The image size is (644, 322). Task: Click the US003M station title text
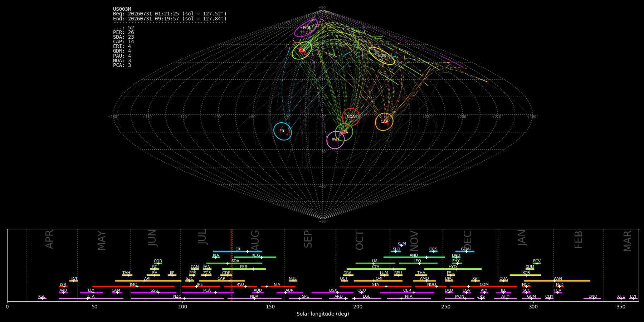pos(122,9)
